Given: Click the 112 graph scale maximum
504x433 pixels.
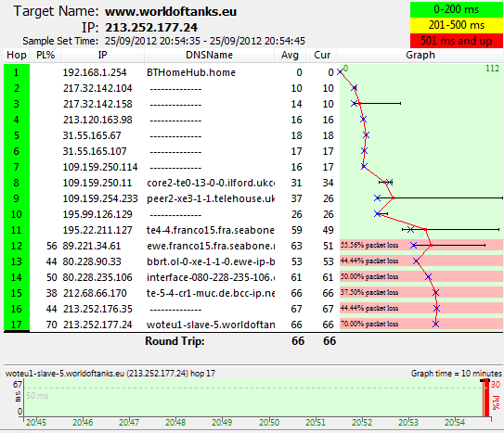Looking at the screenshot, I should pyautogui.click(x=492, y=69).
